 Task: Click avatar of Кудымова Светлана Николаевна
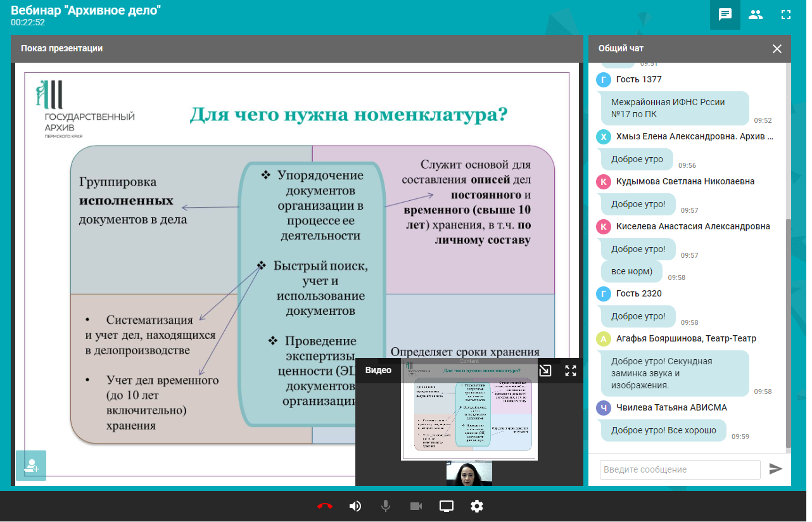point(604,182)
